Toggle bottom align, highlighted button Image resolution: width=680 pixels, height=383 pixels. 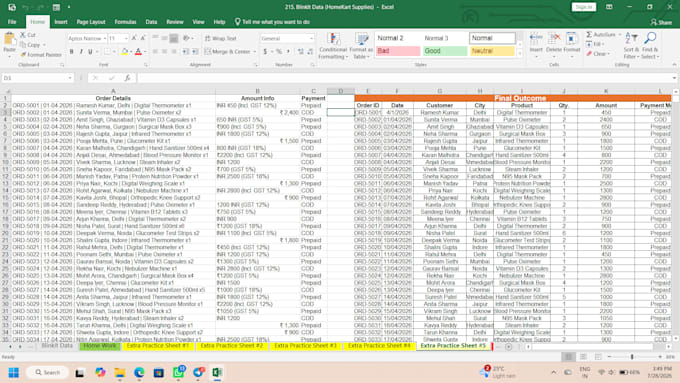point(174,38)
